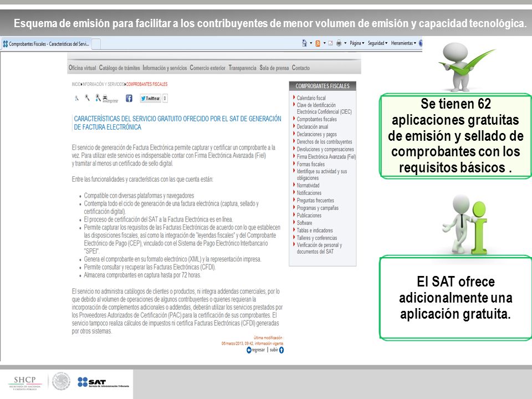Viewport: 532px width, 399px height.
Task: Click the regresar back-arrow icon
Action: (x=249, y=350)
